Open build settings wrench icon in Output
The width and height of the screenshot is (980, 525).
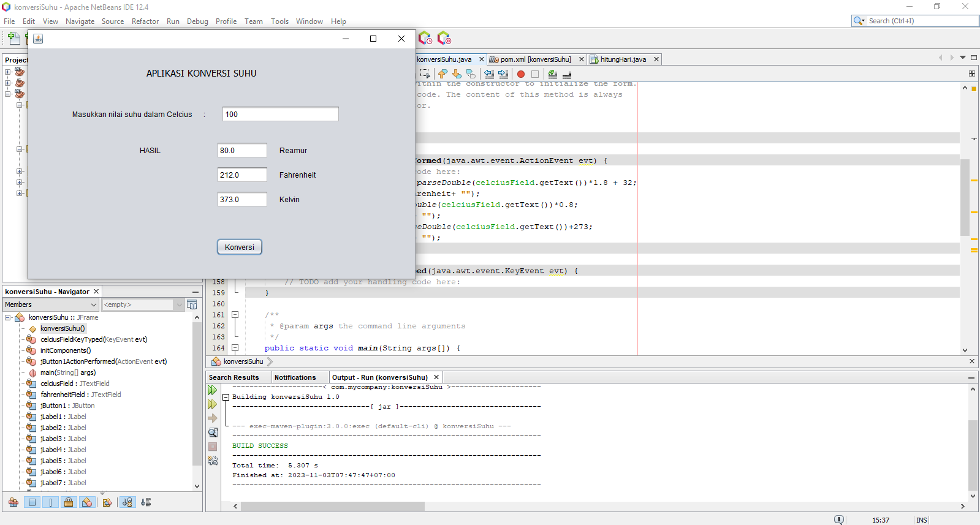tap(213, 461)
